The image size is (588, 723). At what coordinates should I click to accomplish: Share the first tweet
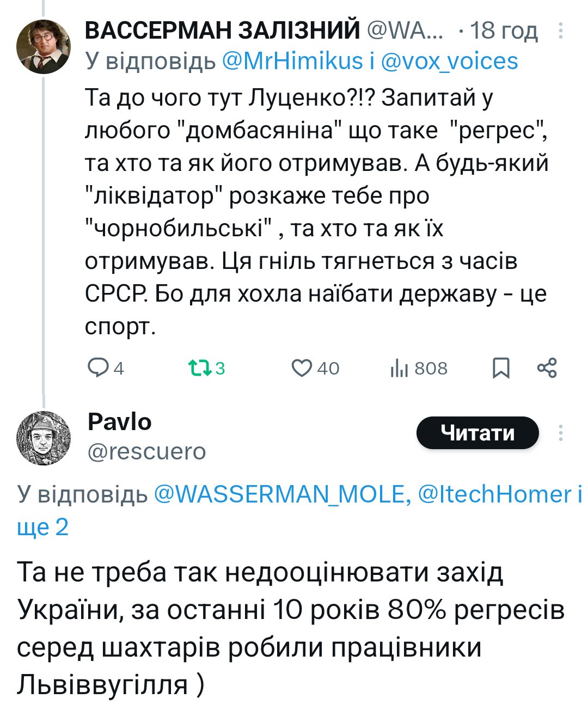pos(547,368)
